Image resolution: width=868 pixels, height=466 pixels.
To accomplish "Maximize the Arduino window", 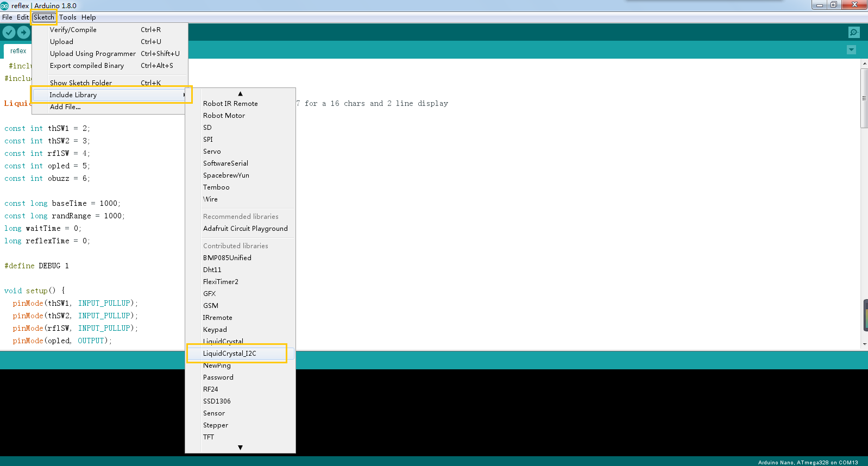I will tap(833, 5).
